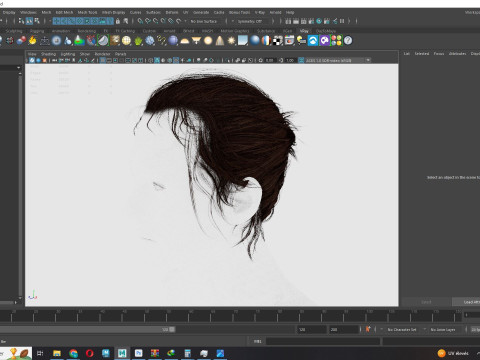The height and width of the screenshot is (360, 480).
Task: Open File Explorer from the taskbar
Action: (x=57, y=353)
